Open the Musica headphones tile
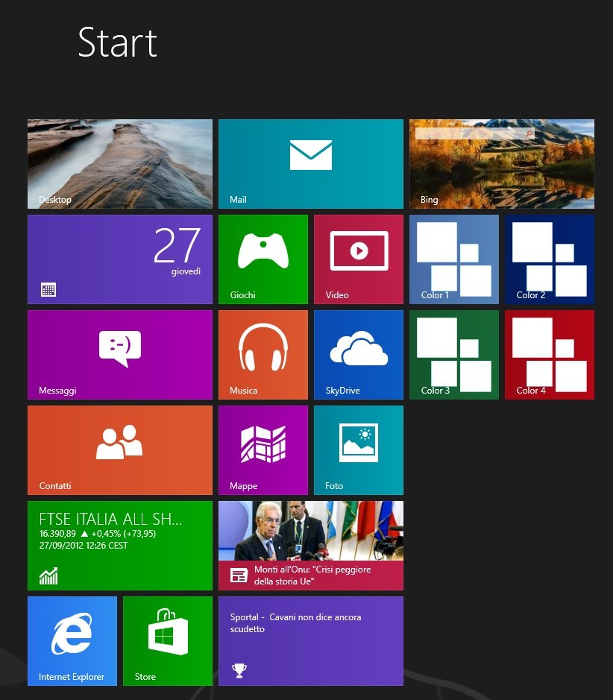 (x=263, y=354)
